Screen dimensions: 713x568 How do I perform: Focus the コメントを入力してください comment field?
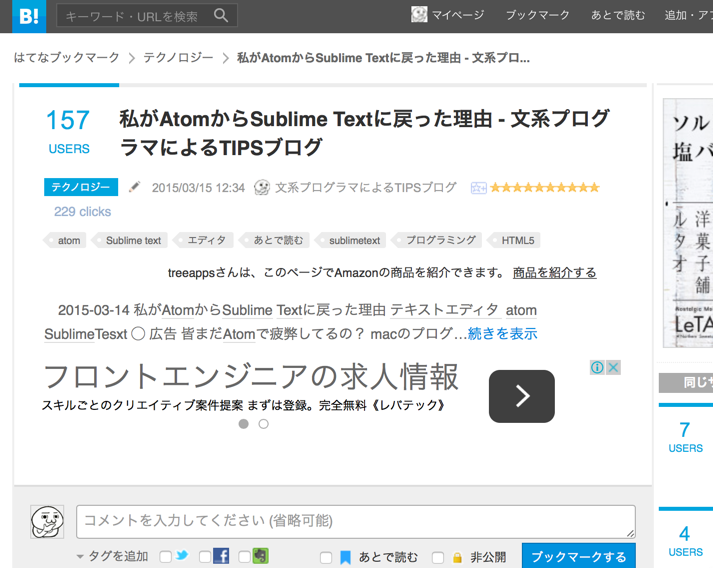356,522
